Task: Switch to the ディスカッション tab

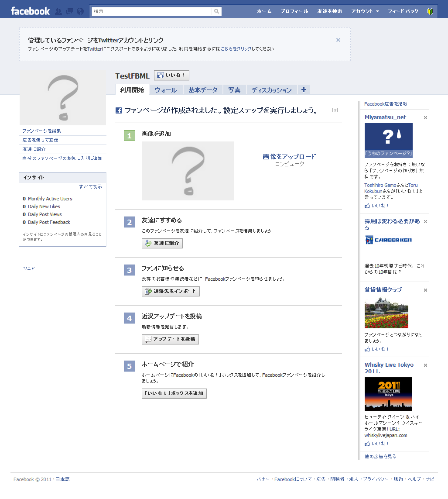Action: (271, 90)
